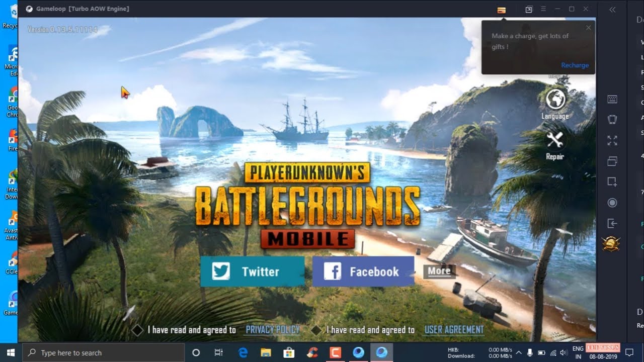Click the orange Camtasia taskbar icon
644x362 pixels.
(x=335, y=352)
